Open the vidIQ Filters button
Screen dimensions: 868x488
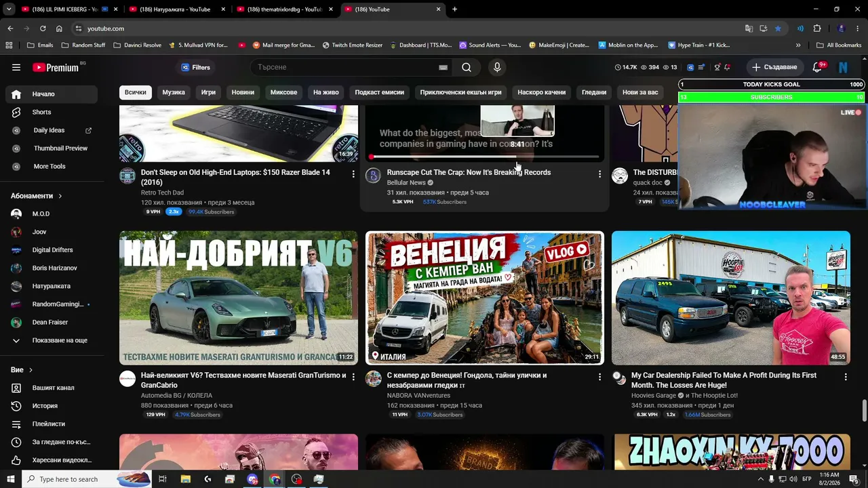click(195, 67)
